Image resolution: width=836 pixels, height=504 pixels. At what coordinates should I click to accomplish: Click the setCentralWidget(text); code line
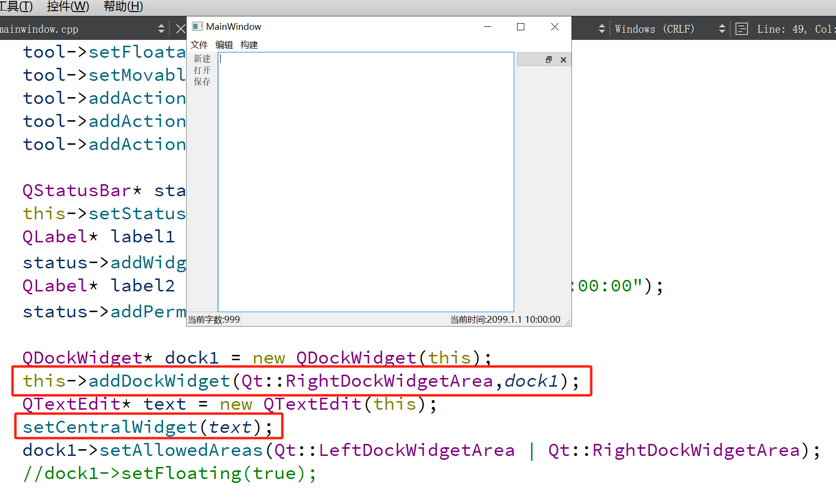(x=148, y=427)
